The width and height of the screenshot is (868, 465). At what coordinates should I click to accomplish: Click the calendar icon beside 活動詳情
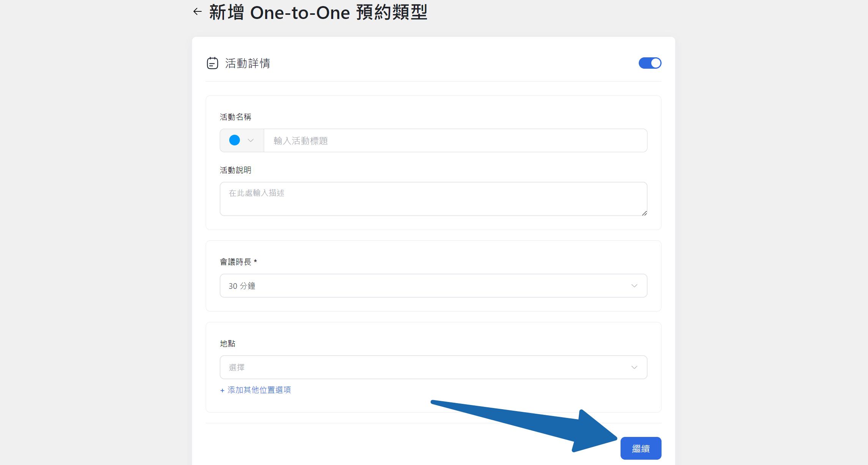pos(213,63)
